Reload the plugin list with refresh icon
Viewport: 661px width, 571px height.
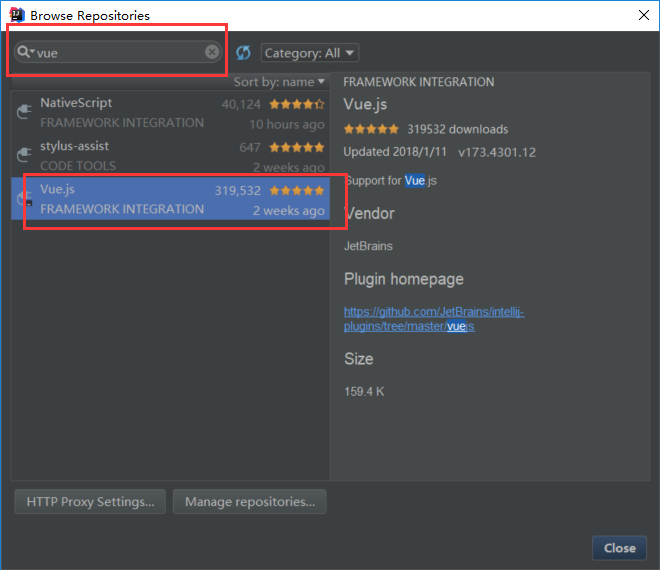coord(243,53)
